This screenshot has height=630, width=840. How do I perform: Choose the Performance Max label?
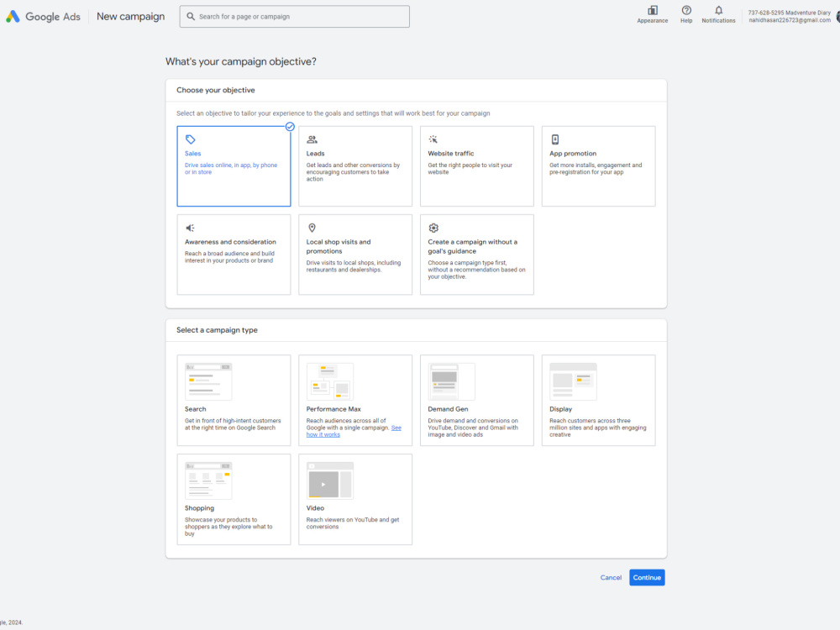click(333, 409)
